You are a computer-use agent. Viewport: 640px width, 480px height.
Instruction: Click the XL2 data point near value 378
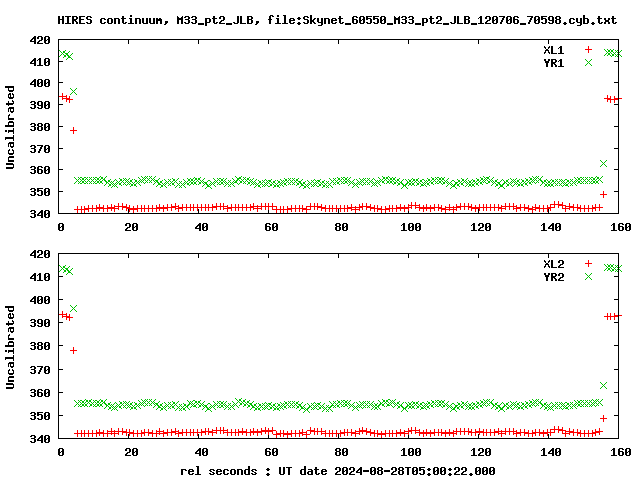pyautogui.click(x=73, y=350)
